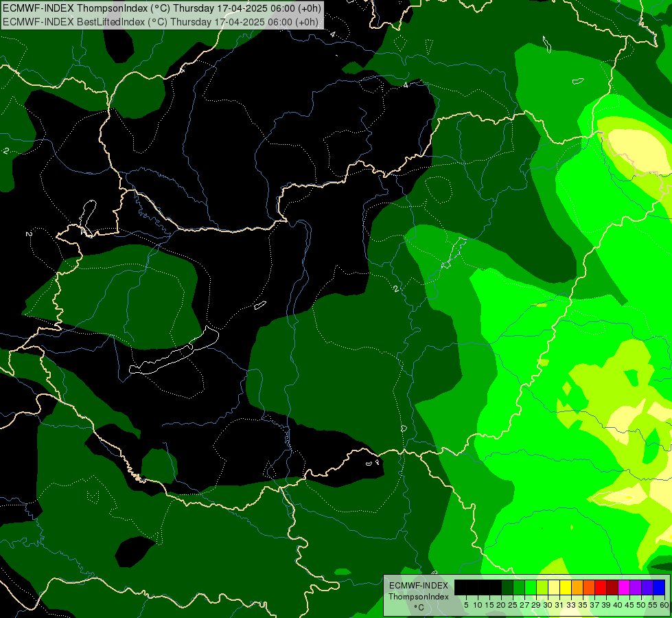Viewport: 672px width, 618px height.
Task: Click legend tick value 27
Action: [x=524, y=605]
